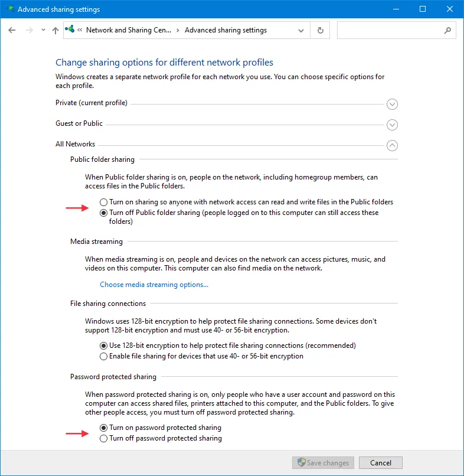The height and width of the screenshot is (476, 464).
Task: Click the search magnifier icon
Action: (447, 30)
